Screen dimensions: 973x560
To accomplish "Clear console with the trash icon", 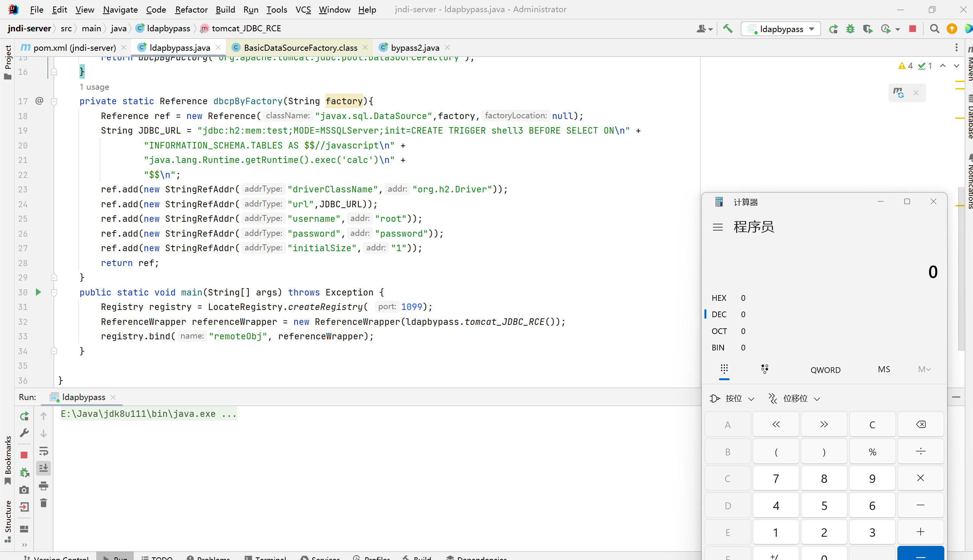I will point(44,503).
